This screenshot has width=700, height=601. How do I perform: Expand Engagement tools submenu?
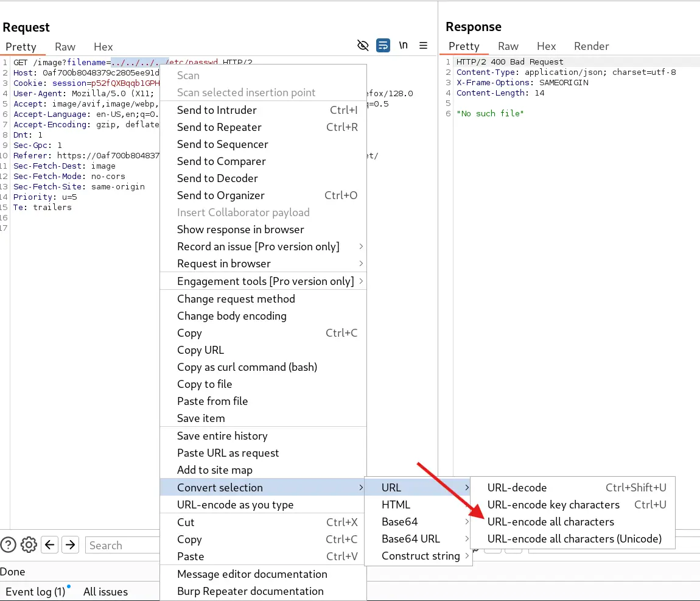tap(263, 281)
